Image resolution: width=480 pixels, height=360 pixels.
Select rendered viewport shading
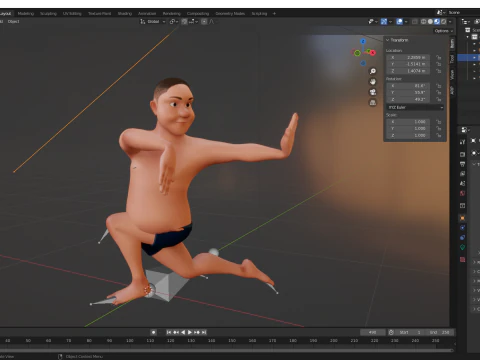tap(443, 22)
